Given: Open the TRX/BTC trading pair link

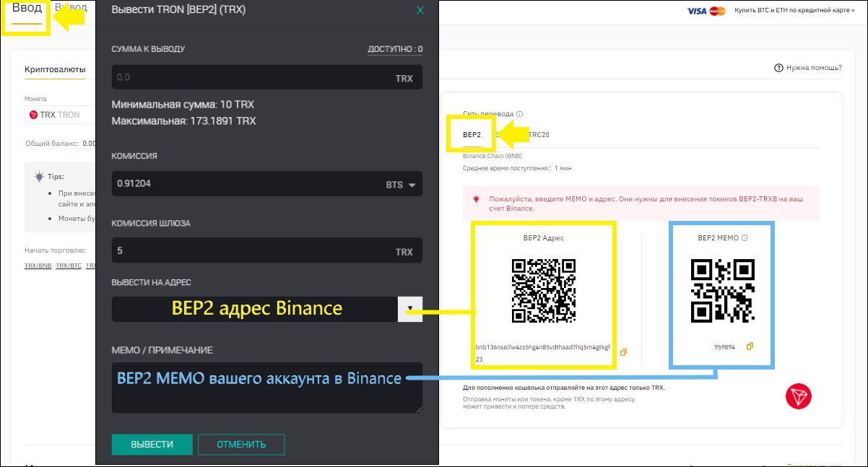Looking at the screenshot, I should point(68,266).
